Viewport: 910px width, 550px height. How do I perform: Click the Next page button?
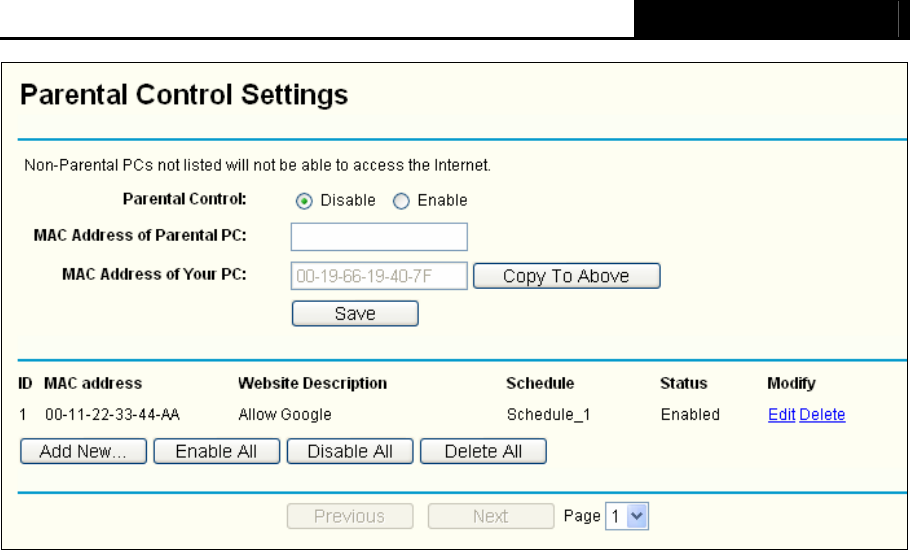coord(491,516)
